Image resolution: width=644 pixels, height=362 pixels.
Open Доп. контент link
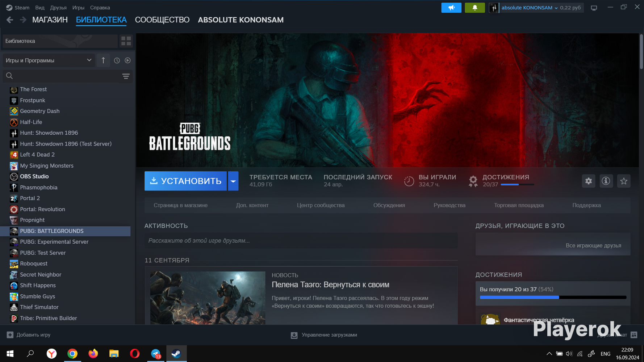point(252,205)
